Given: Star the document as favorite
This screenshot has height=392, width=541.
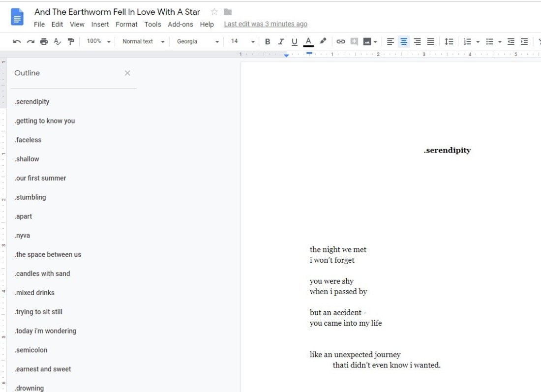Looking at the screenshot, I should point(214,12).
